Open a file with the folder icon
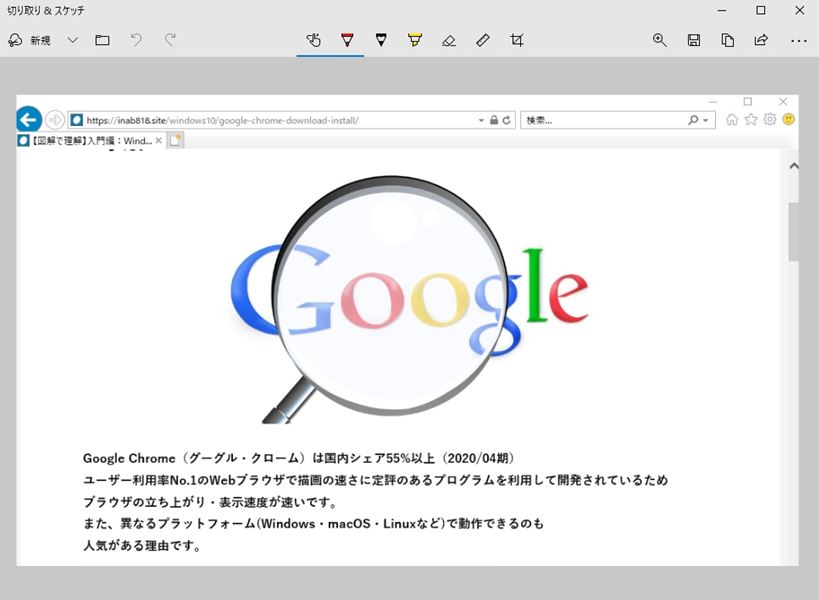Viewport: 819px width, 600px height. click(102, 40)
